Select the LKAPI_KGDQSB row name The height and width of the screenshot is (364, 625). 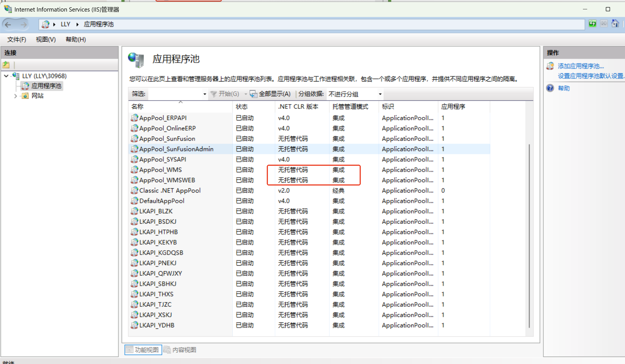pos(161,253)
